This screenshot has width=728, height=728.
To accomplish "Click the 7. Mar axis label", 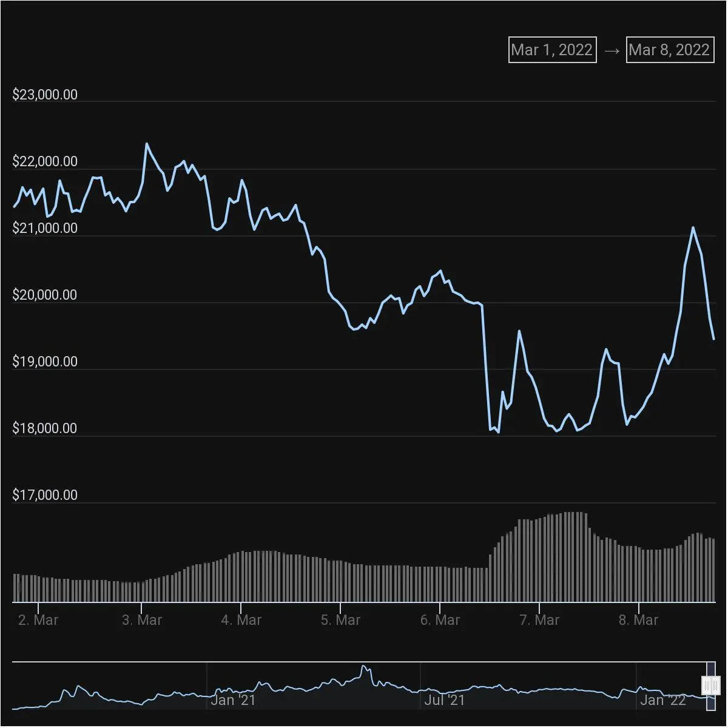I will pos(539,620).
